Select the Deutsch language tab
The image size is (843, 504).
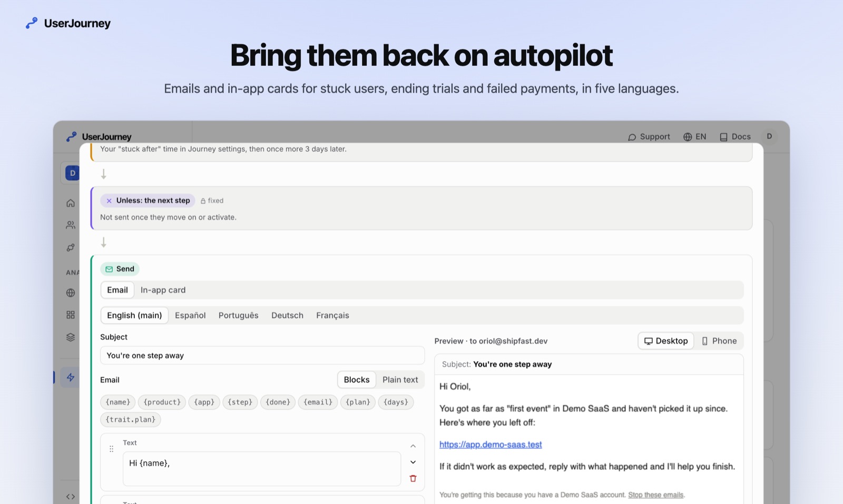pyautogui.click(x=287, y=315)
